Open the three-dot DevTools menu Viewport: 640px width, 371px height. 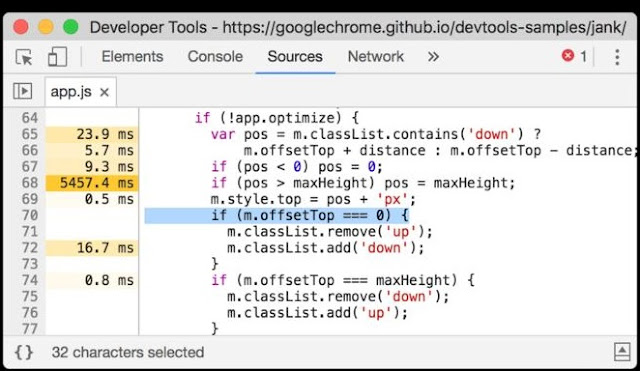617,57
